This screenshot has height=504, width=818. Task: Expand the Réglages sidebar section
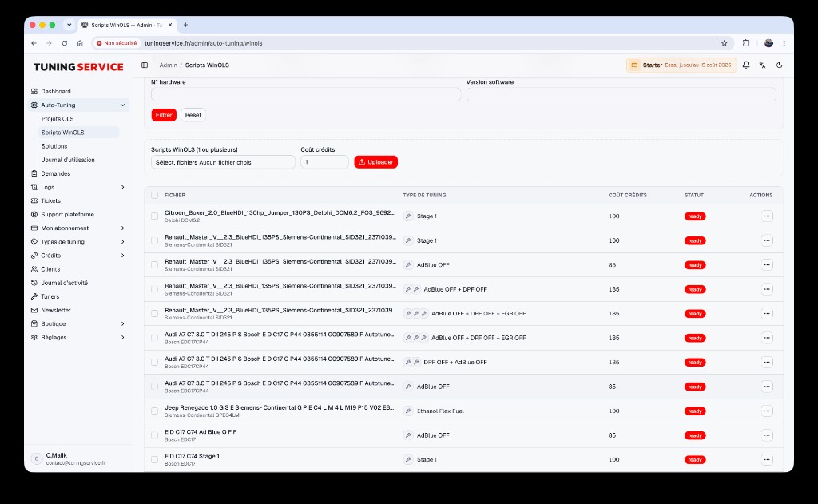pyautogui.click(x=122, y=338)
